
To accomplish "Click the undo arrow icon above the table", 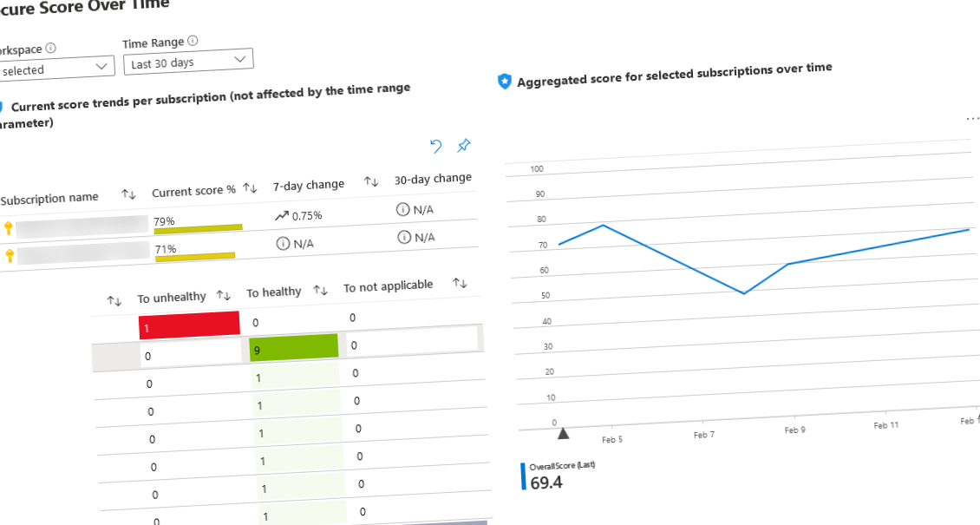I will [x=436, y=146].
